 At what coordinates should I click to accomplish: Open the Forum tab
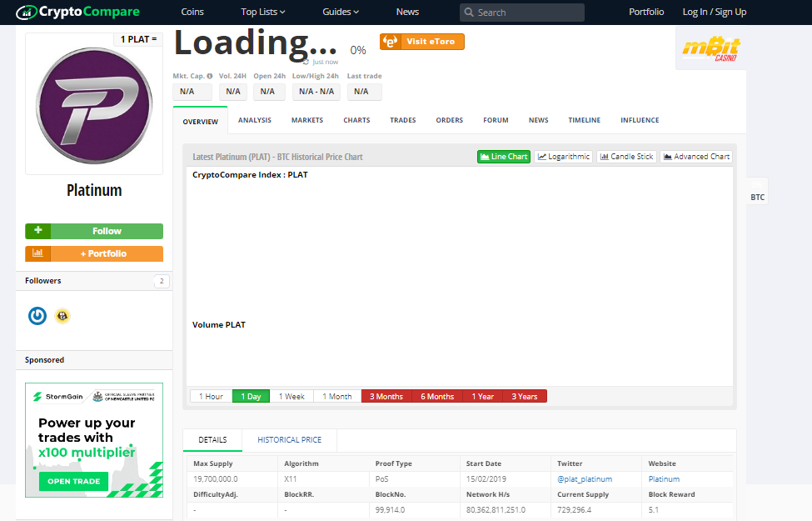tap(496, 120)
